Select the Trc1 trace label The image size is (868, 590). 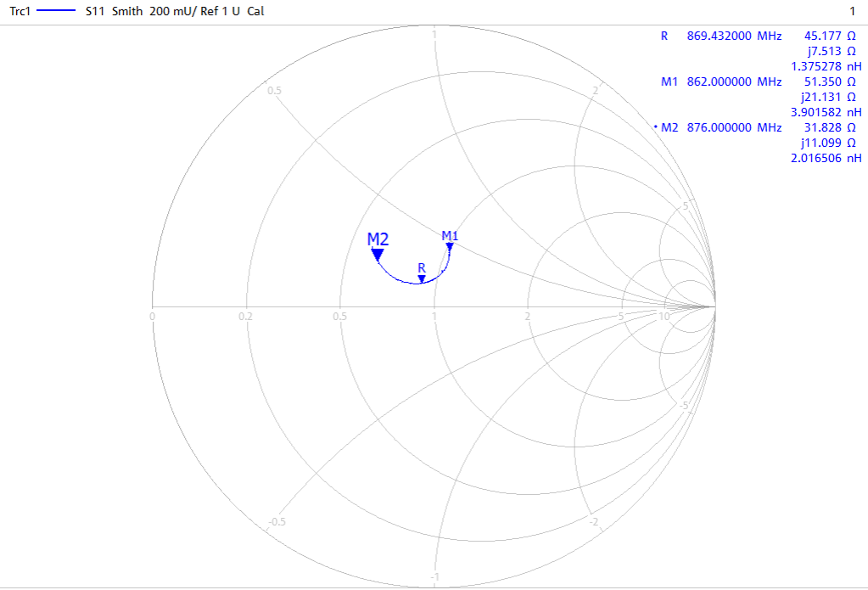20,12
